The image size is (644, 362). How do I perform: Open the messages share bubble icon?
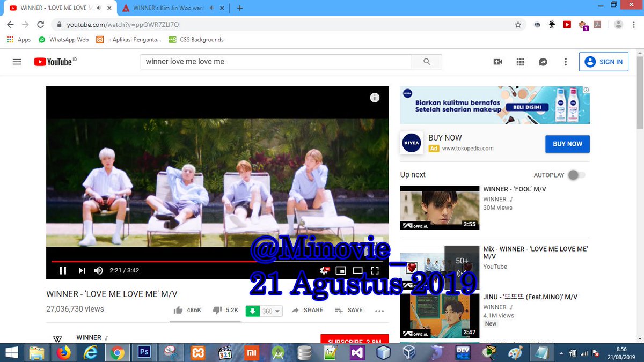tap(543, 62)
